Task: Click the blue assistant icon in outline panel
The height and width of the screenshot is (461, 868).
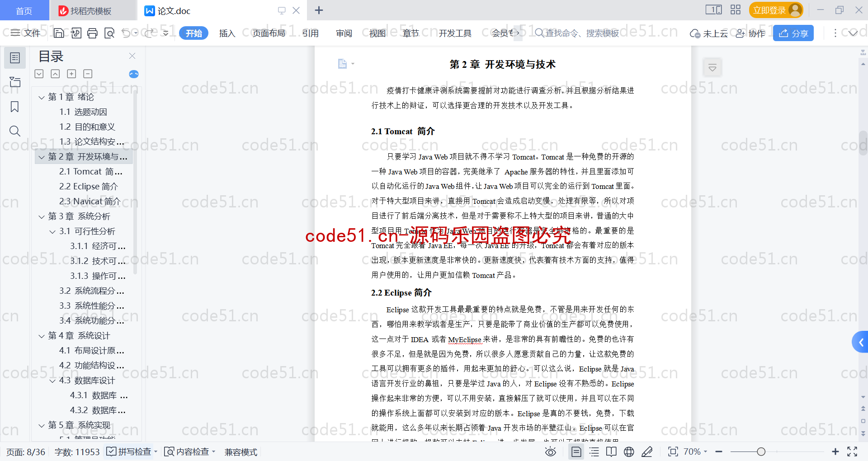Action: tap(134, 74)
